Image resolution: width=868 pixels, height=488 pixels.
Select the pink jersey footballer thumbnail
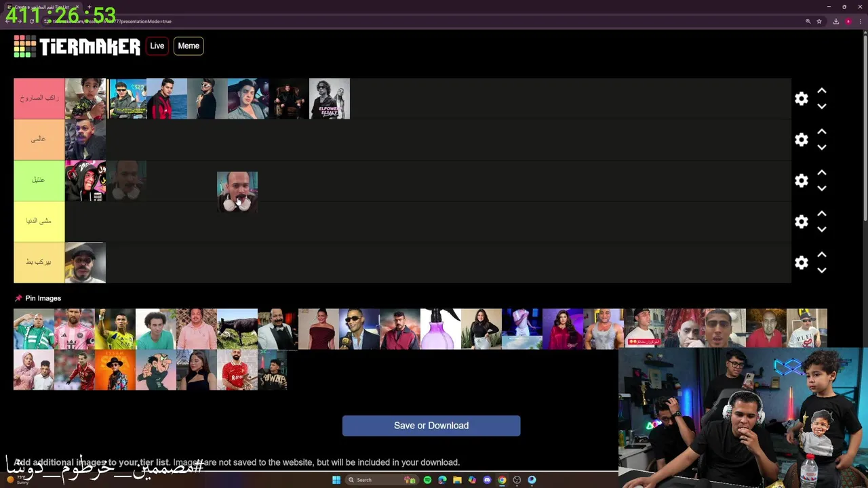coord(75,329)
